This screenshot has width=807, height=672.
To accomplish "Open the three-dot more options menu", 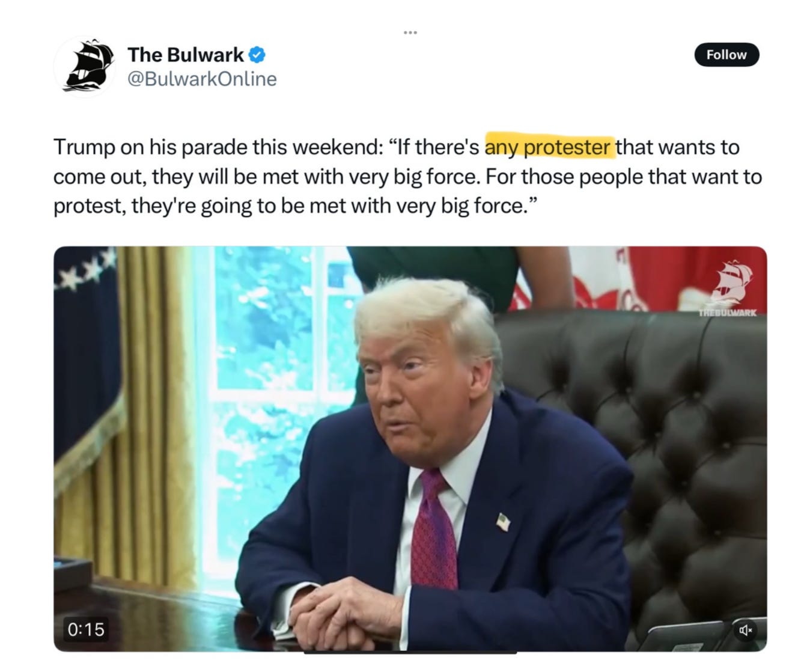I will pos(410,32).
